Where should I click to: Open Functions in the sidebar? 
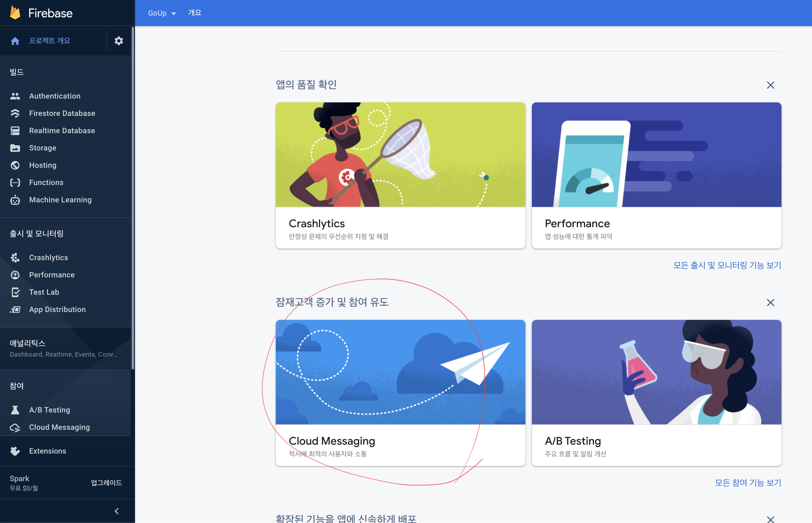pyautogui.click(x=46, y=183)
